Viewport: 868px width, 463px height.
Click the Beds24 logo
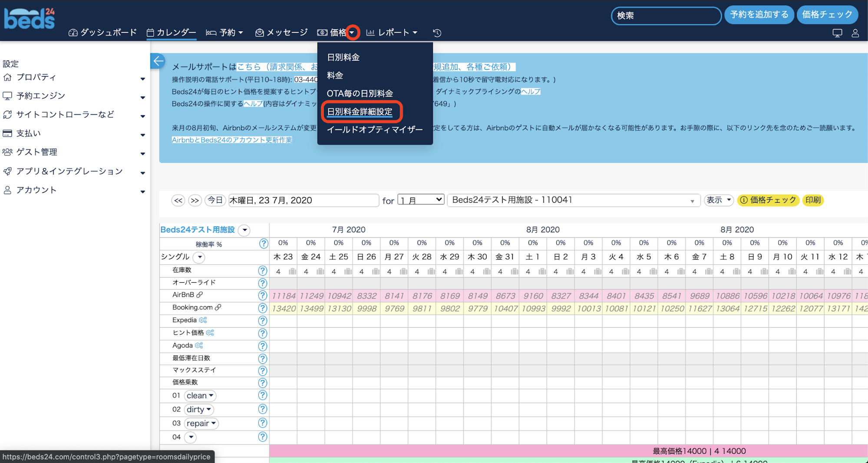pyautogui.click(x=30, y=19)
